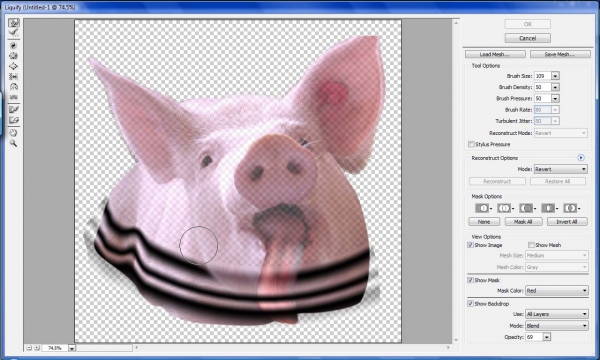This screenshot has width=600, height=360.
Task: Click the Cancel button
Action: pyautogui.click(x=528, y=38)
